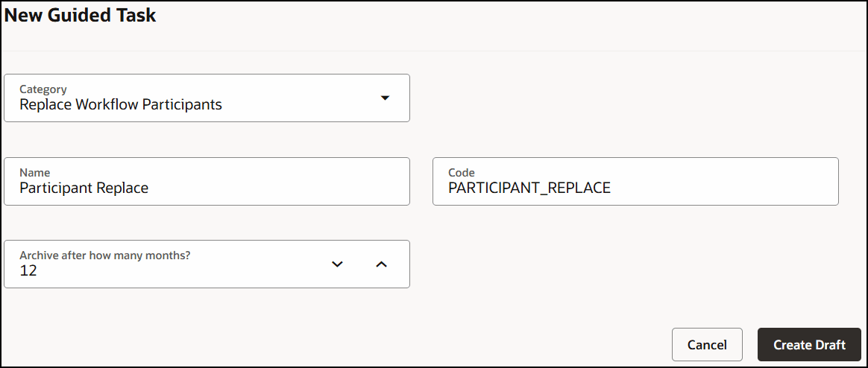This screenshot has width=868, height=368.
Task: Click the Create Draft button
Action: click(x=809, y=344)
